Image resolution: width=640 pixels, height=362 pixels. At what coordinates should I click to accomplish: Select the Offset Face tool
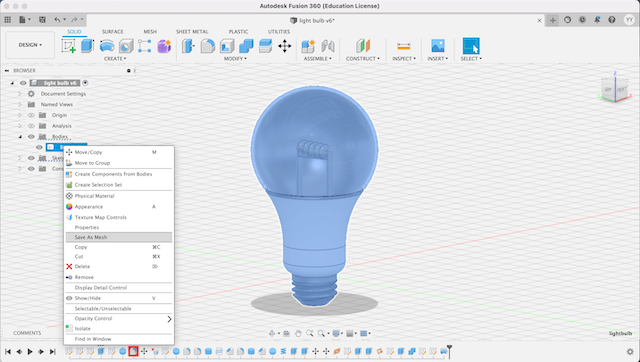click(x=265, y=46)
